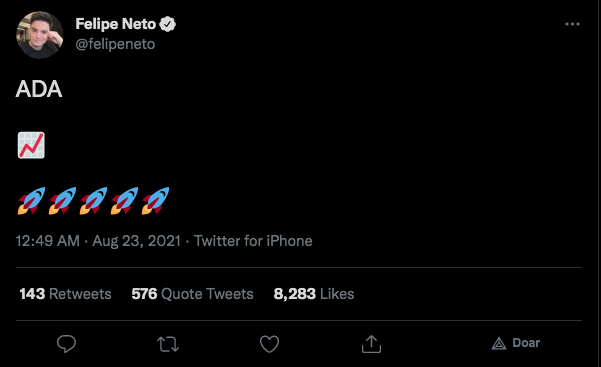Click the chart increasing emoji
The height and width of the screenshot is (367, 601).
(31, 145)
